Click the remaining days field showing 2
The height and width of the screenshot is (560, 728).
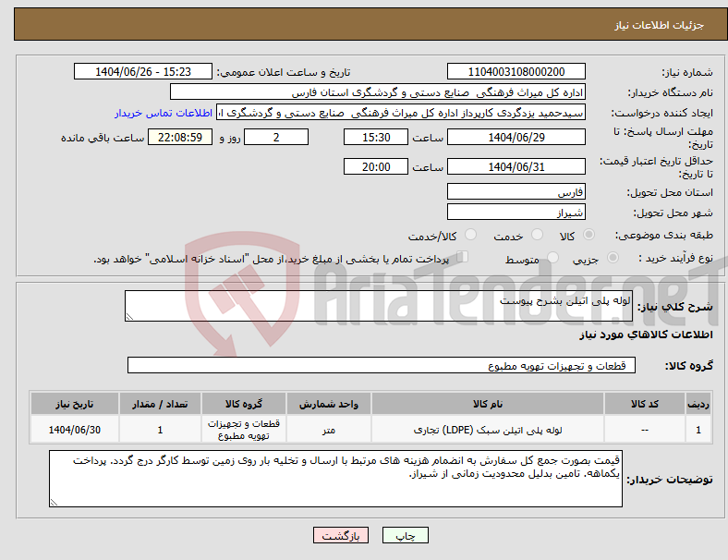click(x=276, y=137)
